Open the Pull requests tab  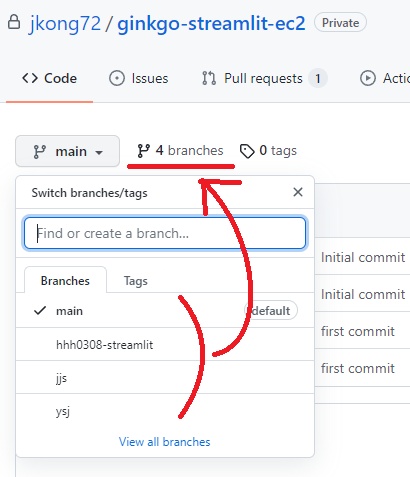coord(265,78)
